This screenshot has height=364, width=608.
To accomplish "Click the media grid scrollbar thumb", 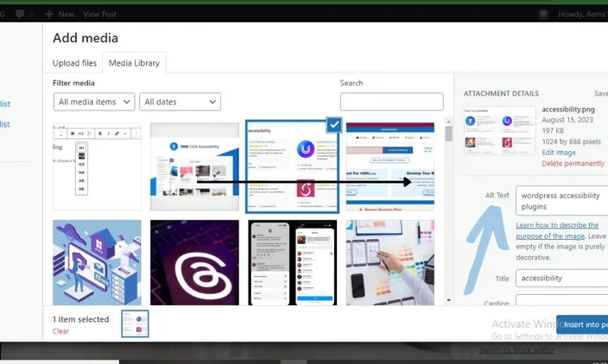I will point(448,134).
